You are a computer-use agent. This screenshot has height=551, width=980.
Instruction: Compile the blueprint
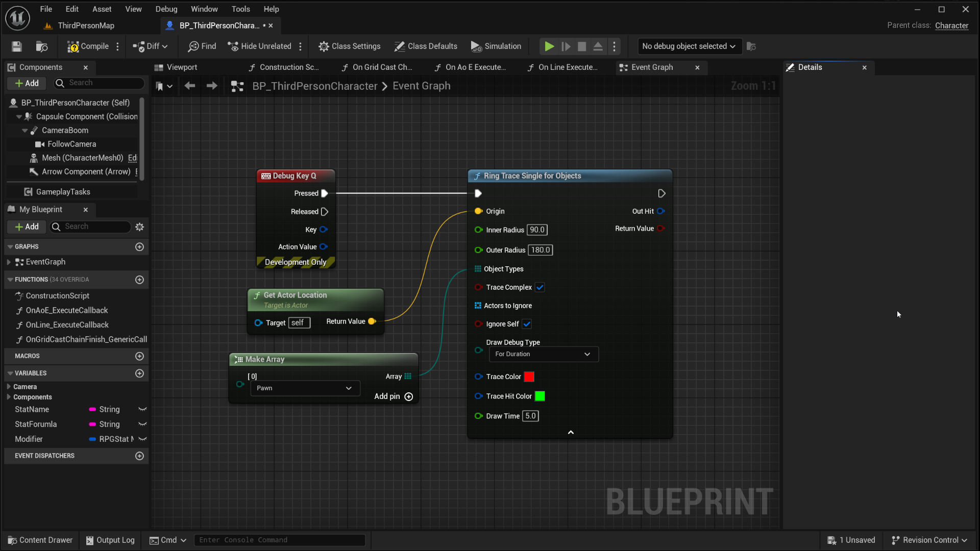point(88,46)
